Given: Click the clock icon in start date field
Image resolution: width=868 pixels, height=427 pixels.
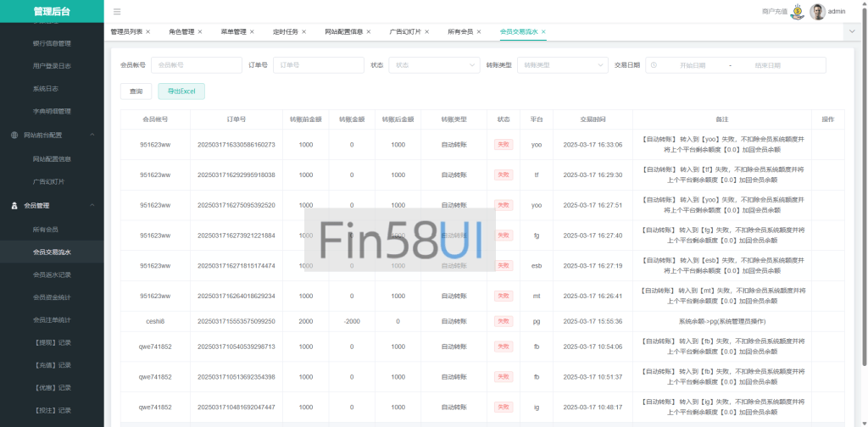Looking at the screenshot, I should click(x=654, y=65).
